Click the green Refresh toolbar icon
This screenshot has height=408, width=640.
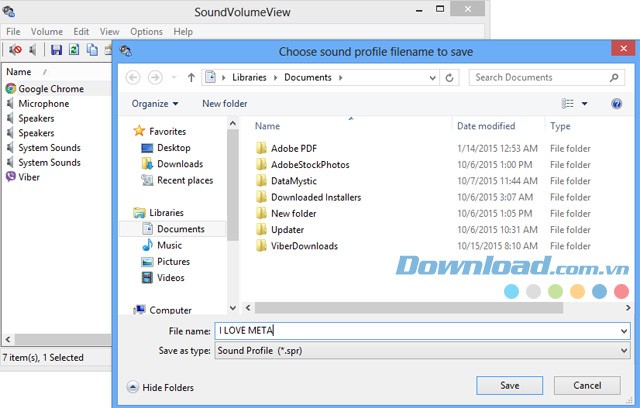pos(74,50)
